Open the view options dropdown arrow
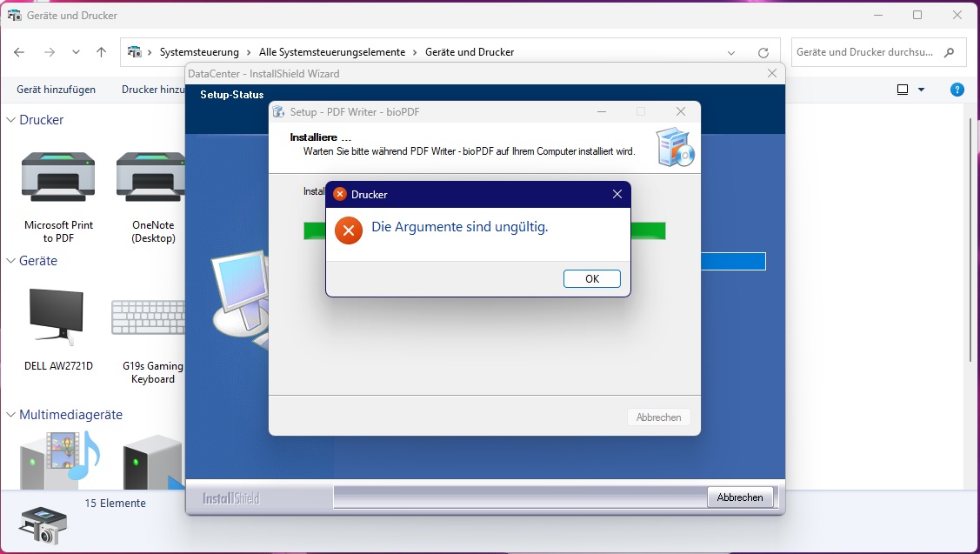 (921, 90)
